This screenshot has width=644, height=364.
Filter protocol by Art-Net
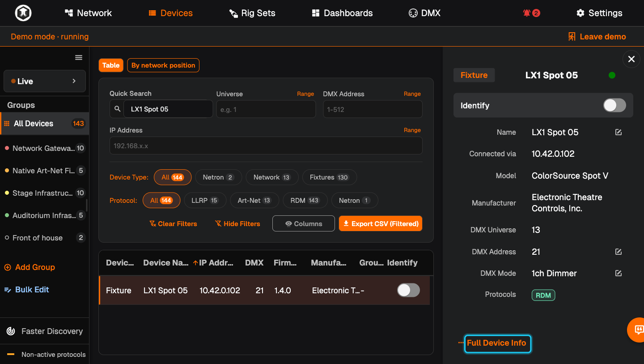tap(254, 200)
